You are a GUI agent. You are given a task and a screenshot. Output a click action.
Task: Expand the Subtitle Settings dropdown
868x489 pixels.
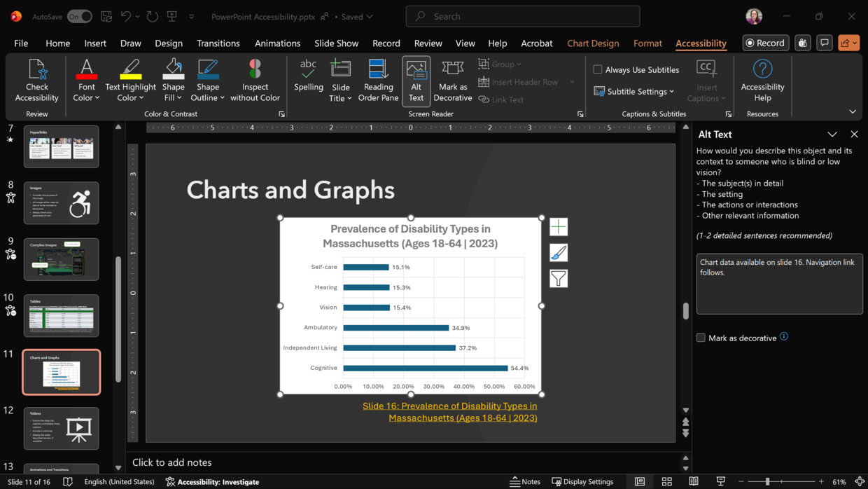coord(634,91)
